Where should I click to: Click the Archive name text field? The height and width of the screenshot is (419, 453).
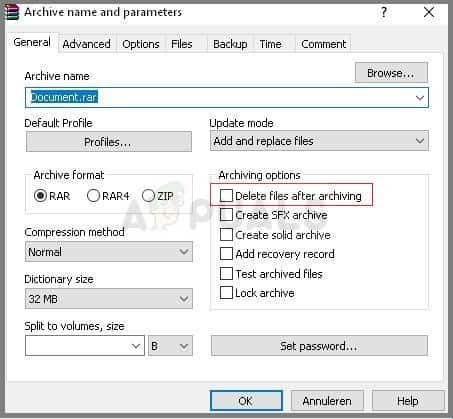click(227, 98)
